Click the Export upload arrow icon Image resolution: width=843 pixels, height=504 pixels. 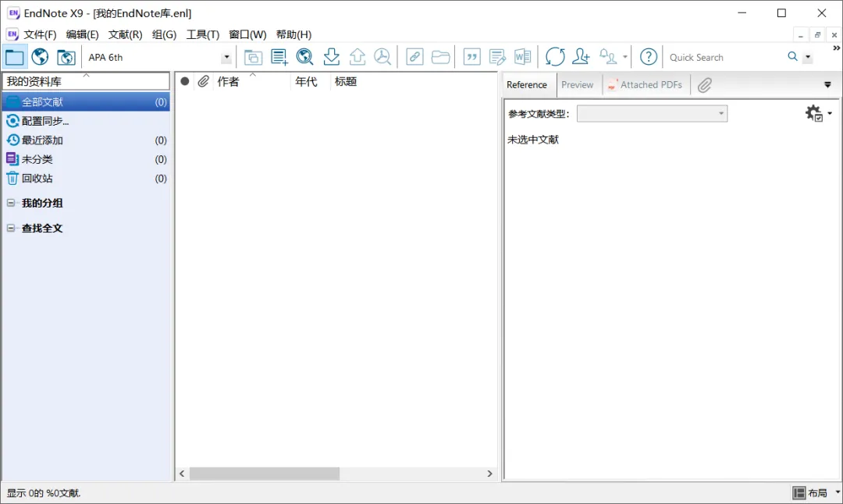click(x=357, y=57)
